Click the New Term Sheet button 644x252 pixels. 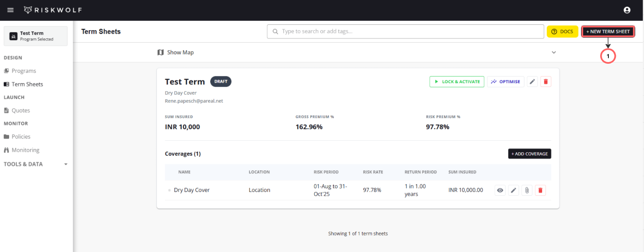(608, 31)
